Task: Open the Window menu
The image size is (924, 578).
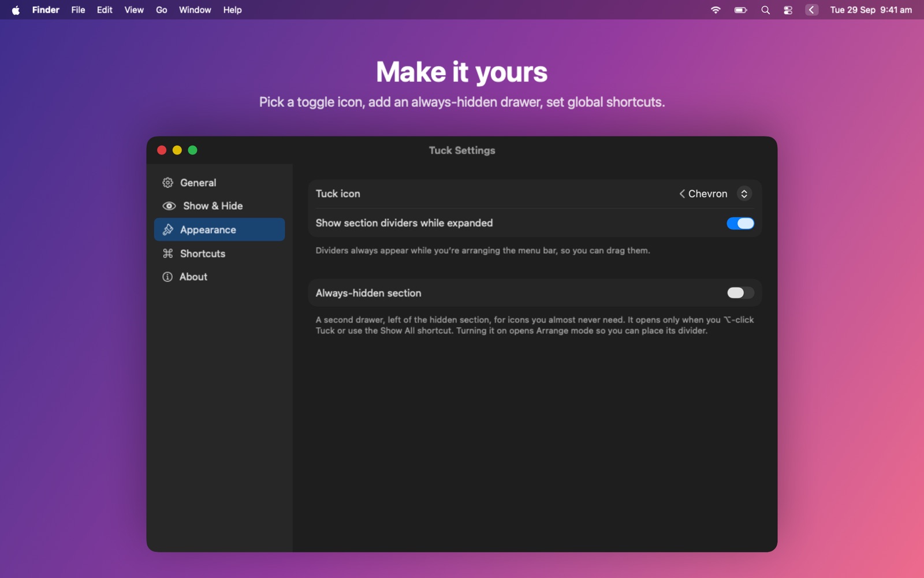Action: 195,10
